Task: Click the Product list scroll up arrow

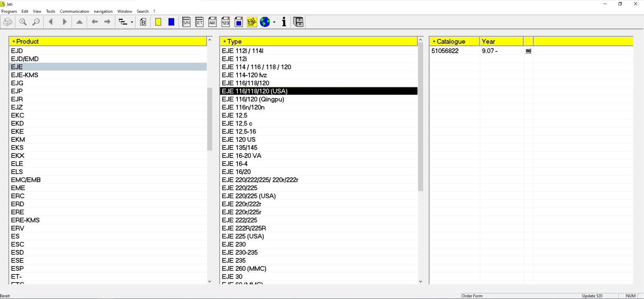Action: pos(210,40)
